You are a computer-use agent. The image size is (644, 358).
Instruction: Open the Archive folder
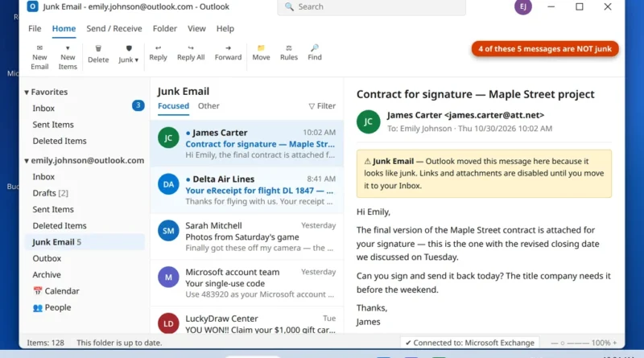pos(85,274)
